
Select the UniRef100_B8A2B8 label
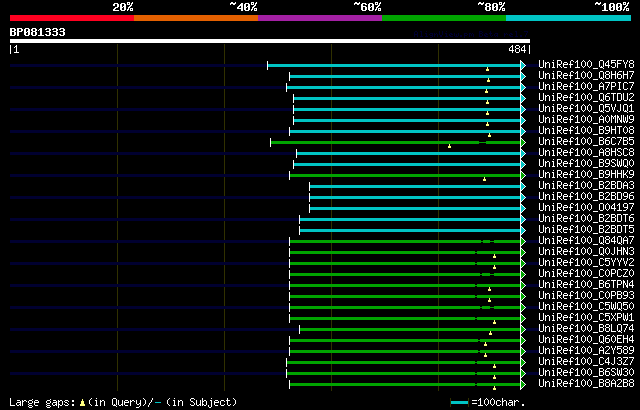click(587, 384)
